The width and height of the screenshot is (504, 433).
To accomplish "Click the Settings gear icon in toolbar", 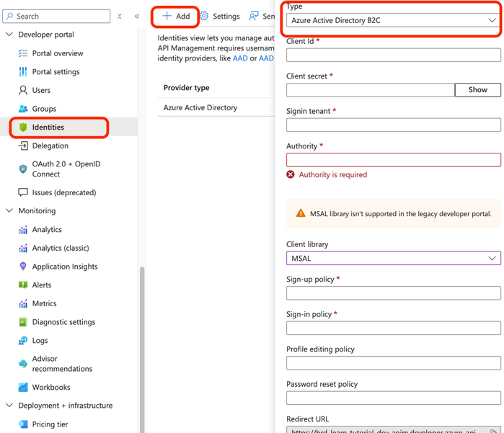I will [204, 16].
